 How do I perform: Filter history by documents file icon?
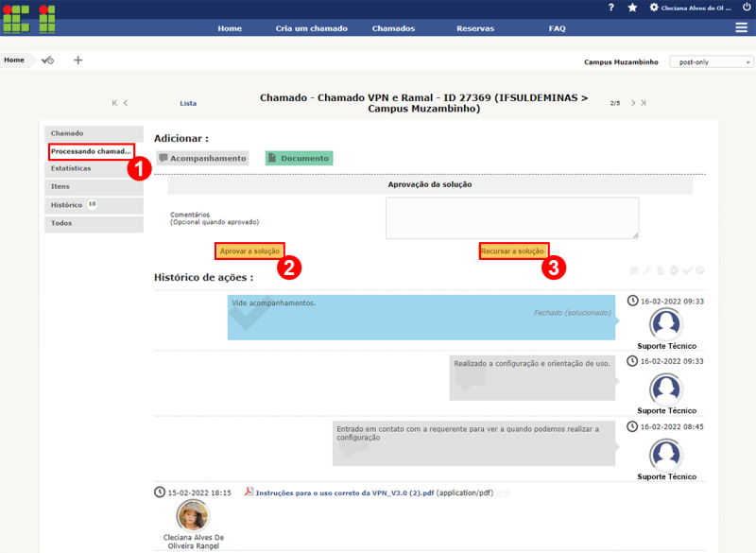click(x=661, y=270)
